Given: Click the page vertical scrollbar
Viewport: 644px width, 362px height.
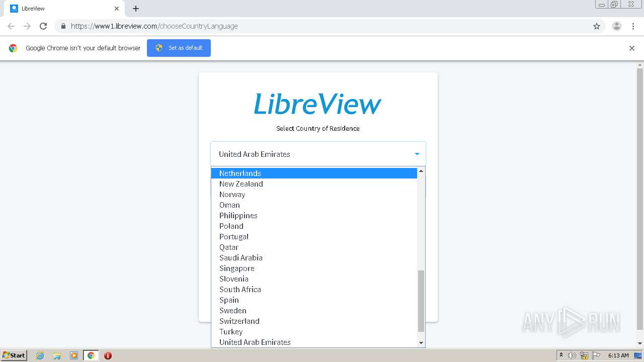Looking at the screenshot, I should click(640, 199).
